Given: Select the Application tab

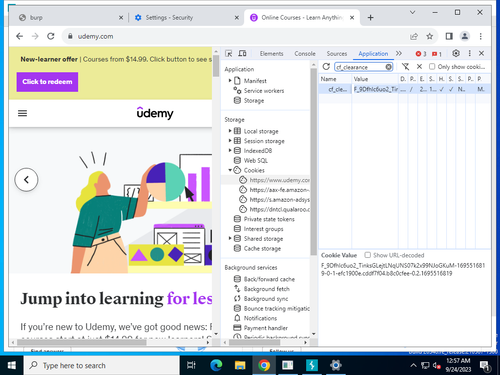Looking at the screenshot, I should coord(373,54).
